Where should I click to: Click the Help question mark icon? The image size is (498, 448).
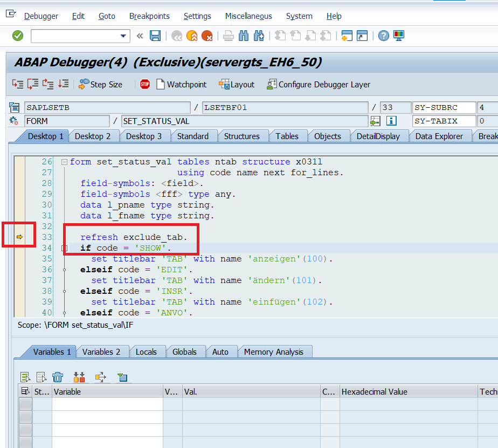pyautogui.click(x=383, y=36)
